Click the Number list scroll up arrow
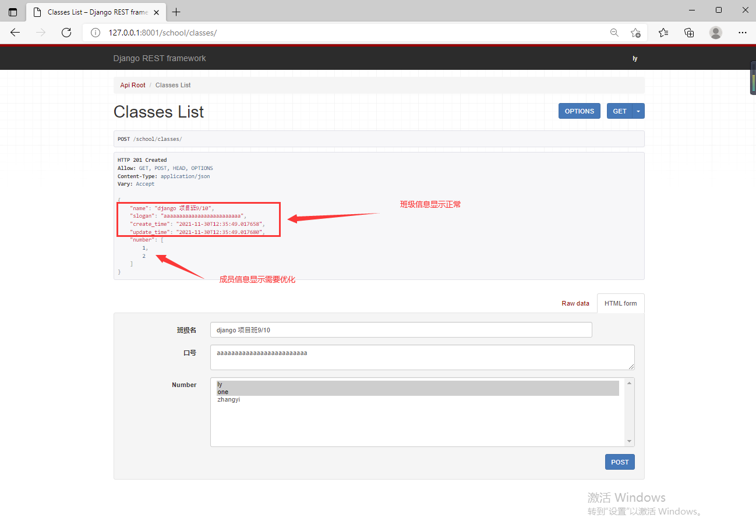 pyautogui.click(x=629, y=382)
